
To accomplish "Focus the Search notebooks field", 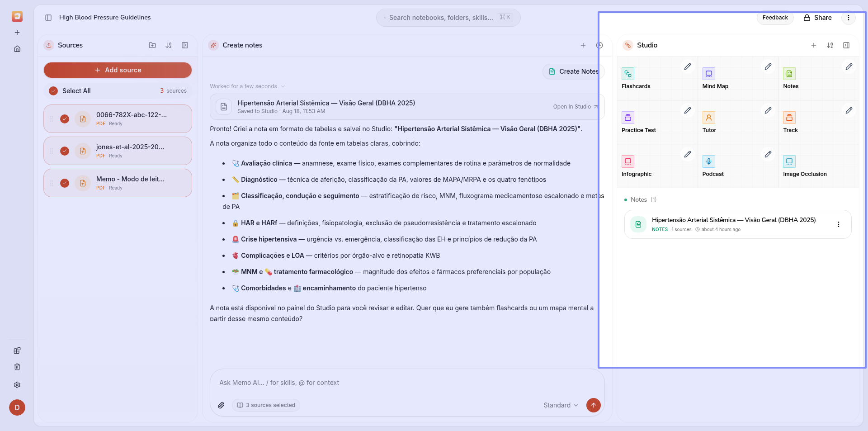I will click(448, 18).
